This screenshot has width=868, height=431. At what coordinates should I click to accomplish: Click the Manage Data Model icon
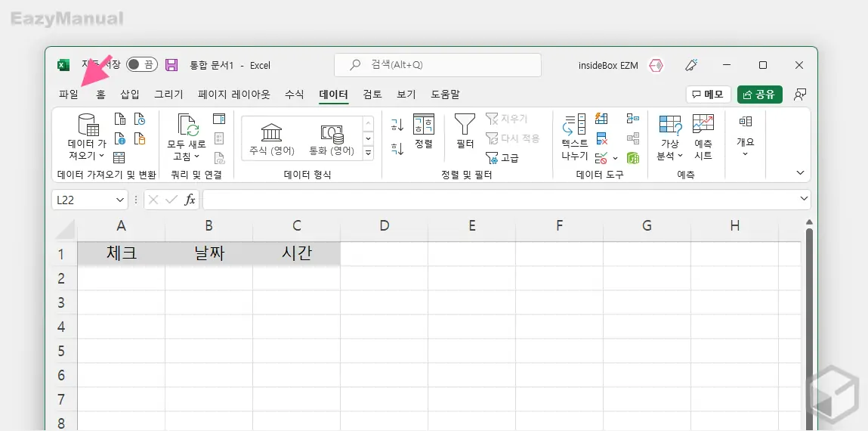tap(633, 159)
